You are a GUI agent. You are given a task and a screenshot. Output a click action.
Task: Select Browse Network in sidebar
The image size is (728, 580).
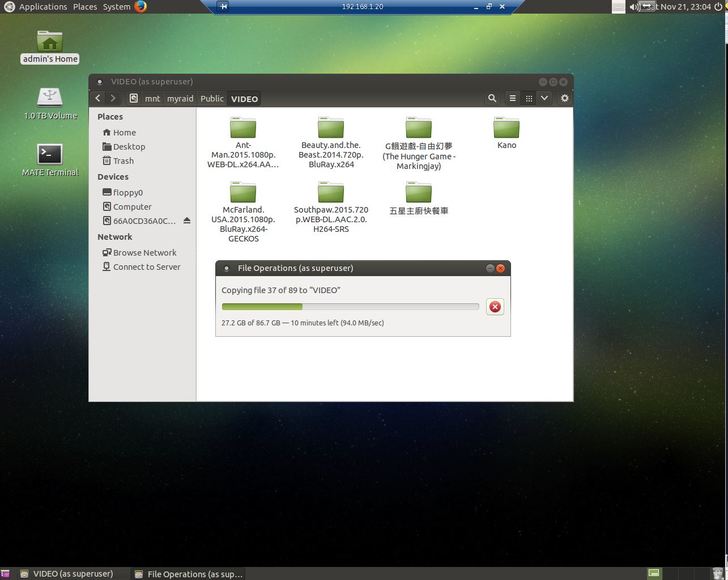[144, 253]
